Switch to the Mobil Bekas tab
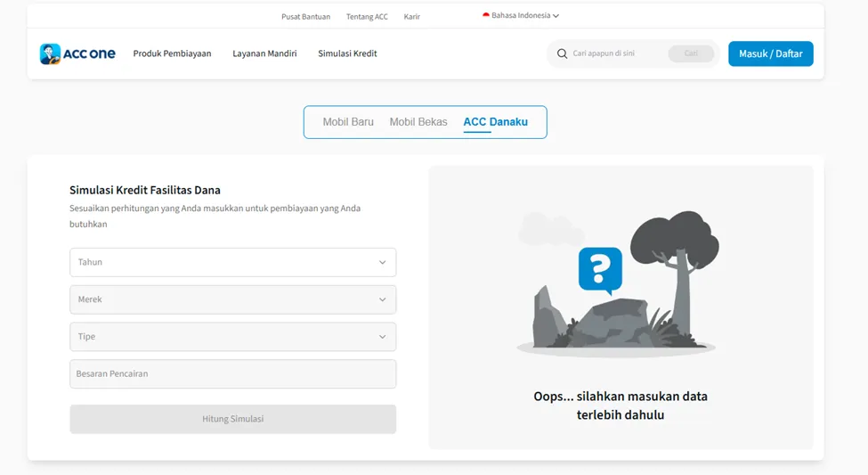This screenshot has height=475, width=868. point(418,122)
